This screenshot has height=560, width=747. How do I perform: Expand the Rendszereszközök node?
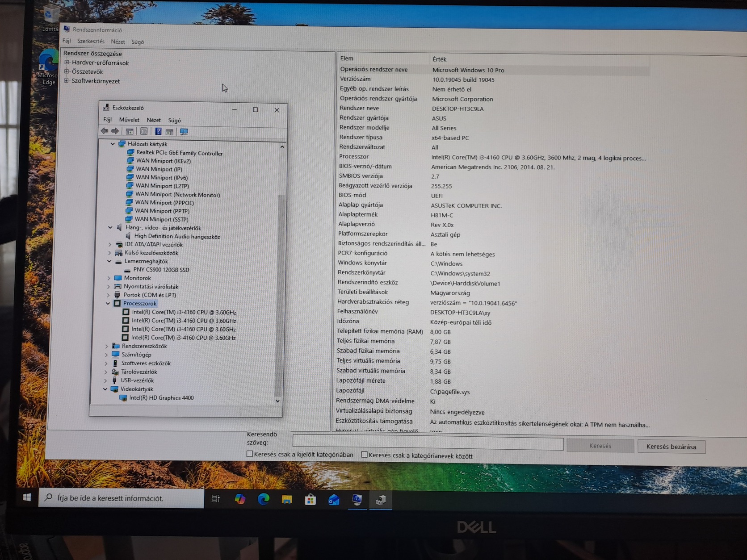pyautogui.click(x=106, y=346)
